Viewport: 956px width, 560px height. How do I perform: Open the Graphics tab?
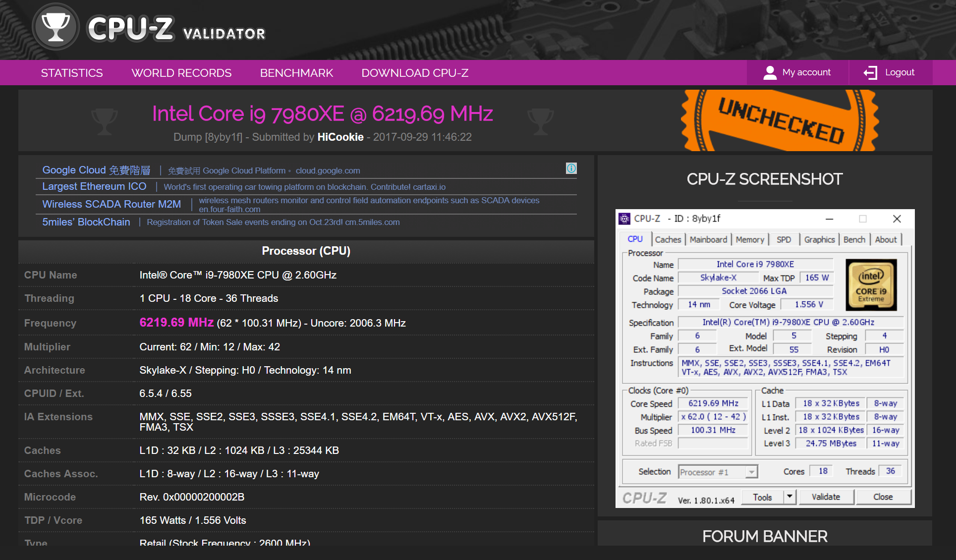819,239
